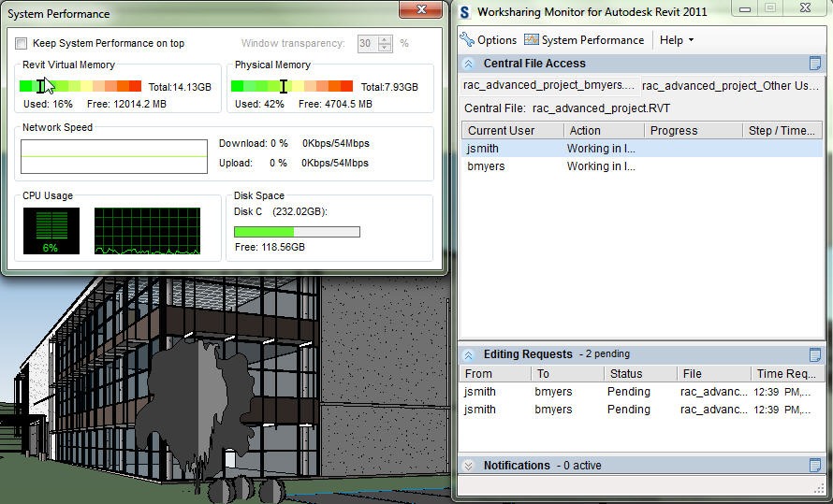Click Free: 118.56GB disk text
The height and width of the screenshot is (504, 833).
(270, 247)
